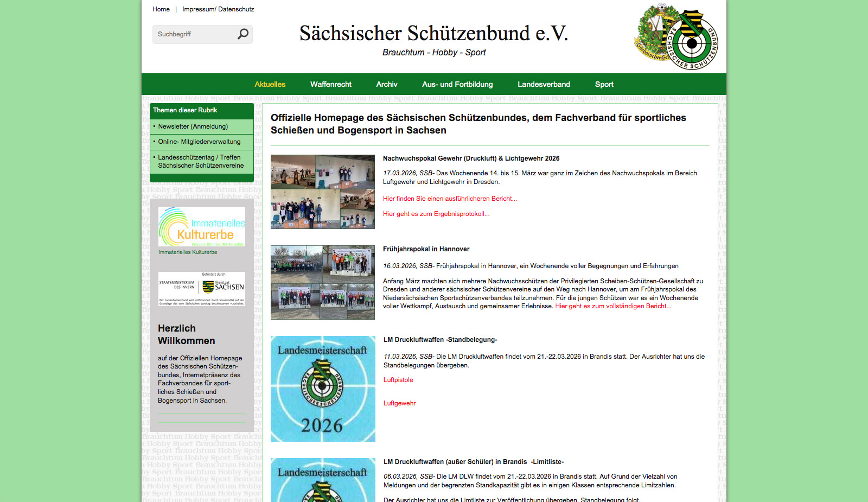Open the Landesverband menu item
Image resolution: width=868 pixels, height=502 pixels.
[x=544, y=84]
